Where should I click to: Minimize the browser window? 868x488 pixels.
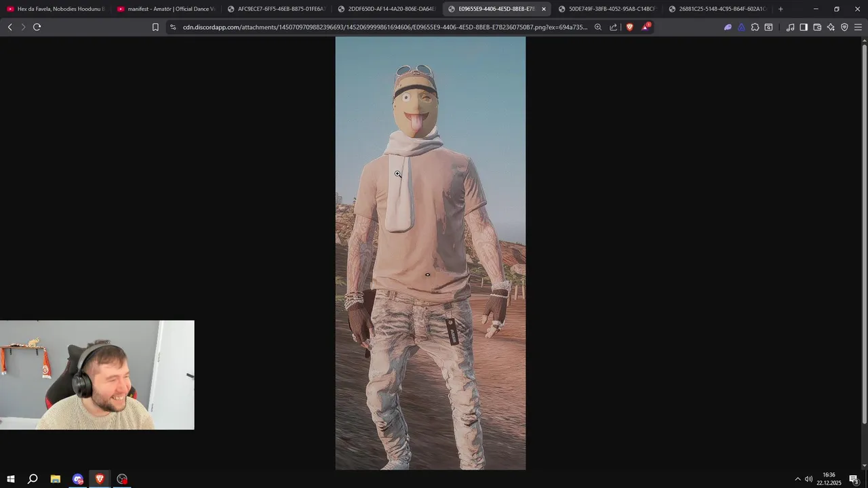[x=816, y=9]
